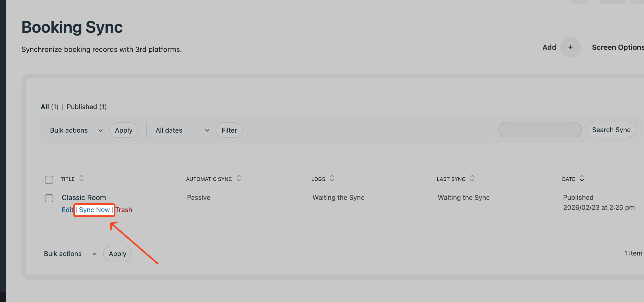This screenshot has height=302, width=644.
Task: Click Sync Now for Classic Room
Action: coord(94,210)
